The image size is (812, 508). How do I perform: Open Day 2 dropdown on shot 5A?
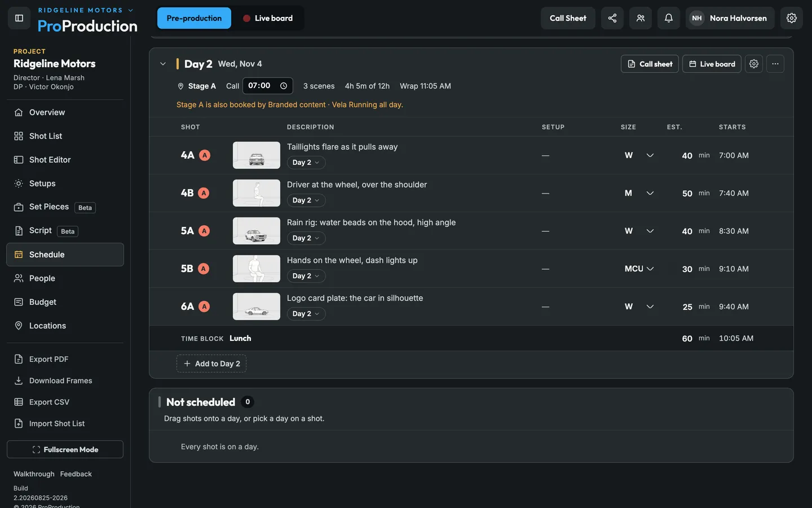pos(306,238)
